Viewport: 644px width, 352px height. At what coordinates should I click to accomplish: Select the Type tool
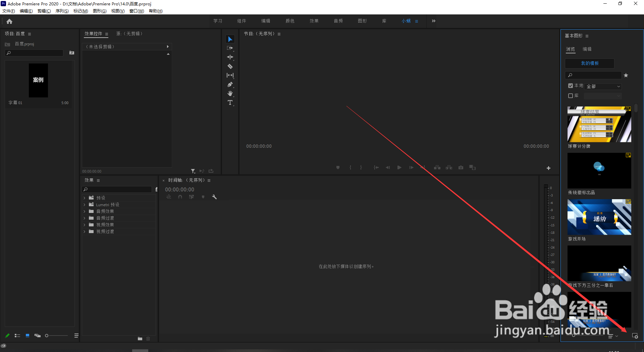[x=230, y=102]
